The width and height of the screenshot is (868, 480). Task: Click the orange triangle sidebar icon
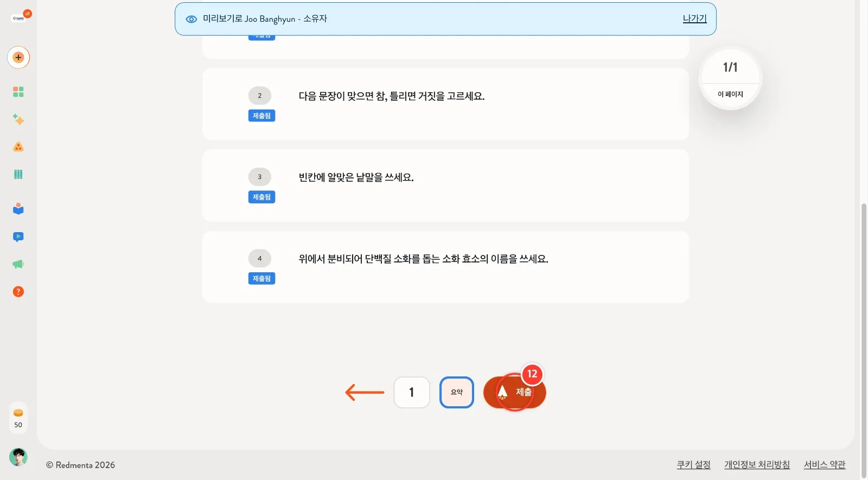[x=18, y=147]
